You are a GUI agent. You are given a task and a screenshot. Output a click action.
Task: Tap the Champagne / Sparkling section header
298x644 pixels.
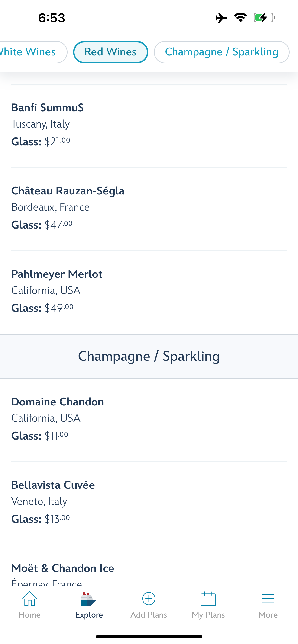coord(149,356)
